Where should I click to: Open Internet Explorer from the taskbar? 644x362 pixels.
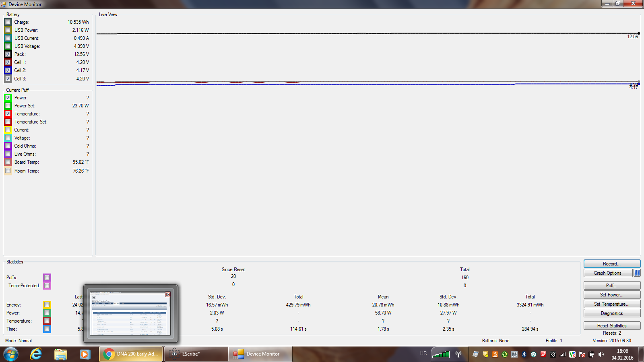[x=36, y=354]
